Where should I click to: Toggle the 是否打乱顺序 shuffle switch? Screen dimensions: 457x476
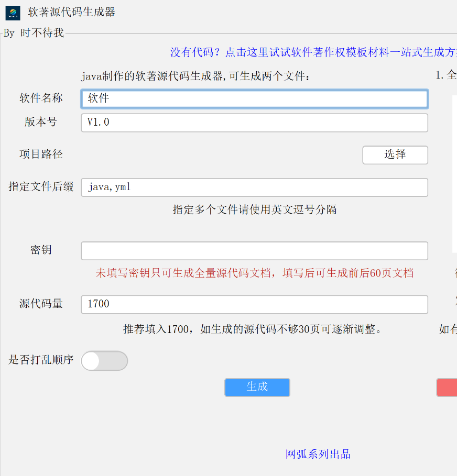104,361
